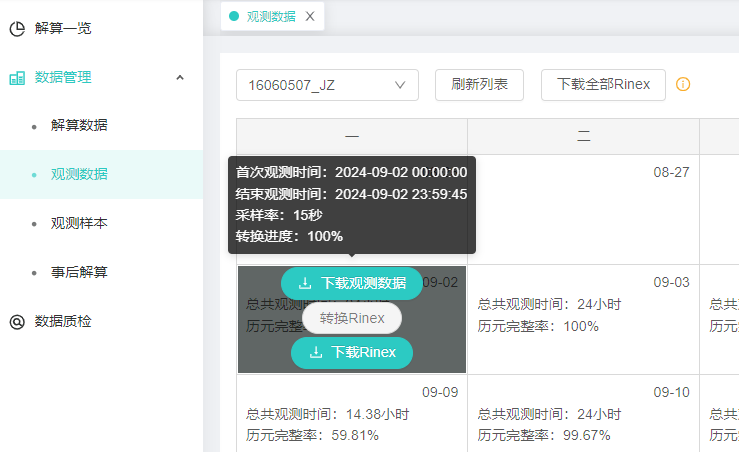739x452 pixels.
Task: Select the 09-03 calendar cell
Action: coord(583,319)
